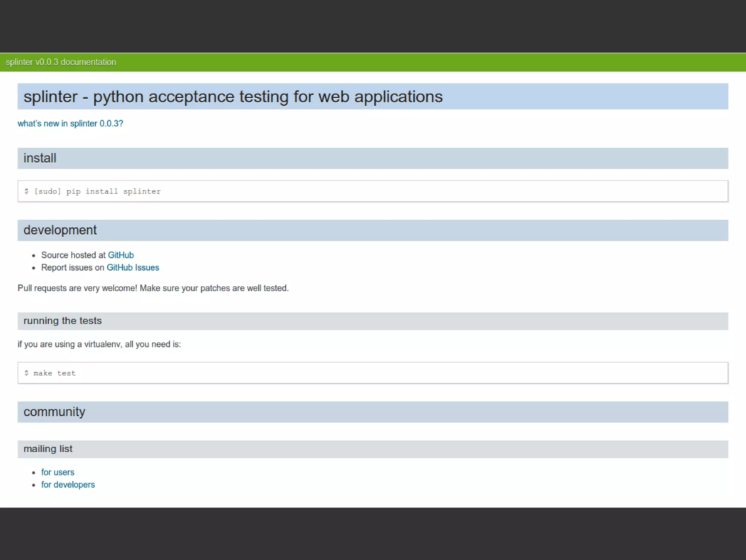This screenshot has width=746, height=560.
Task: Click the development section heading
Action: pos(60,230)
